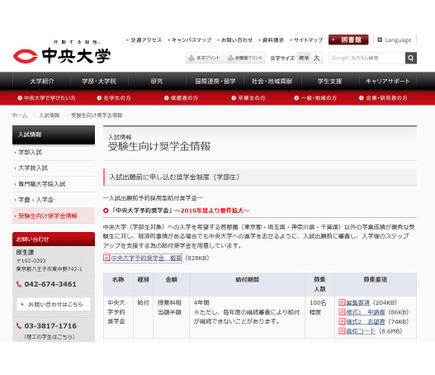Open the Language selector

(394, 40)
